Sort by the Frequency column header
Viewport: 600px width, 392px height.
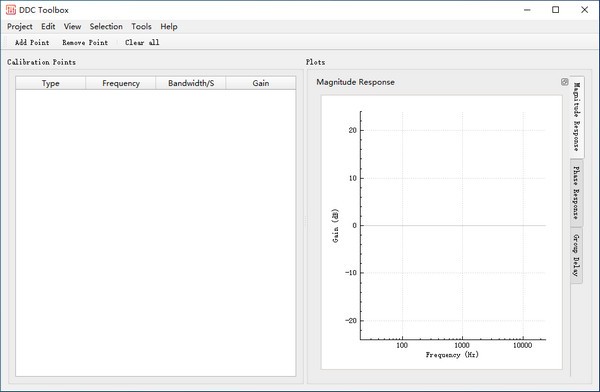[121, 83]
